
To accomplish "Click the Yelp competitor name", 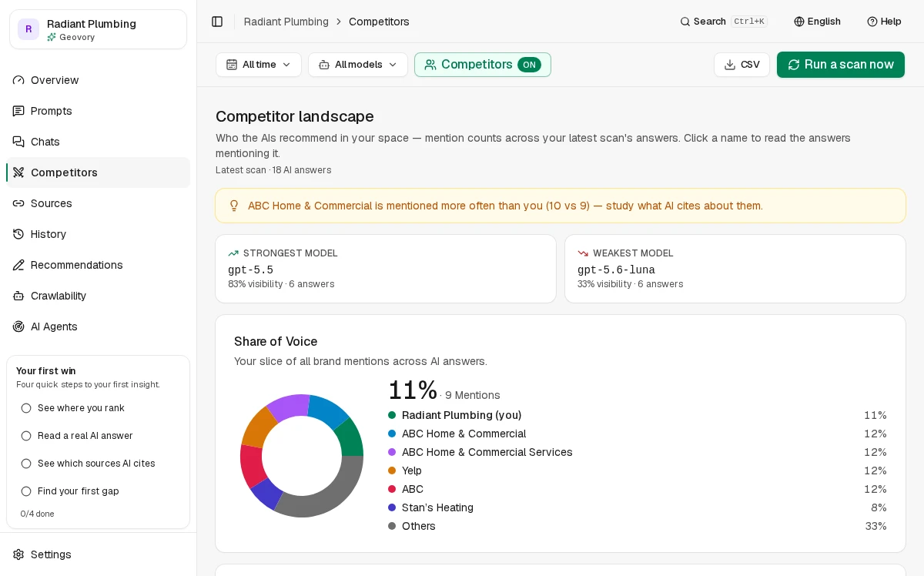I will point(412,471).
